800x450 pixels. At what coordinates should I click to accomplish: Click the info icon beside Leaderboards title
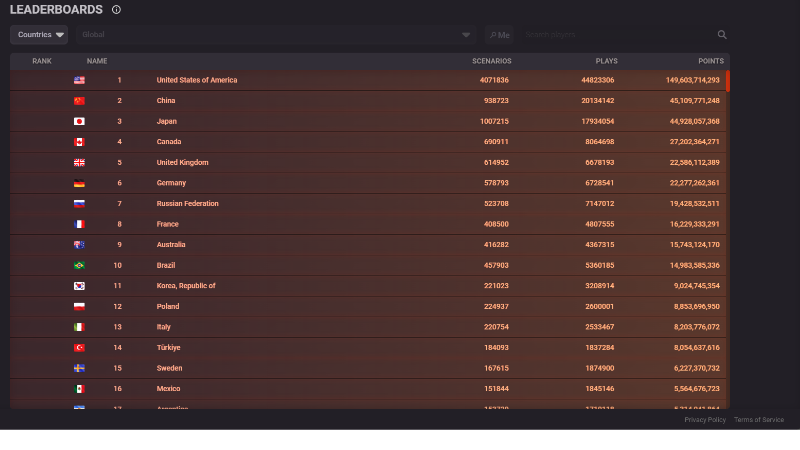click(116, 10)
